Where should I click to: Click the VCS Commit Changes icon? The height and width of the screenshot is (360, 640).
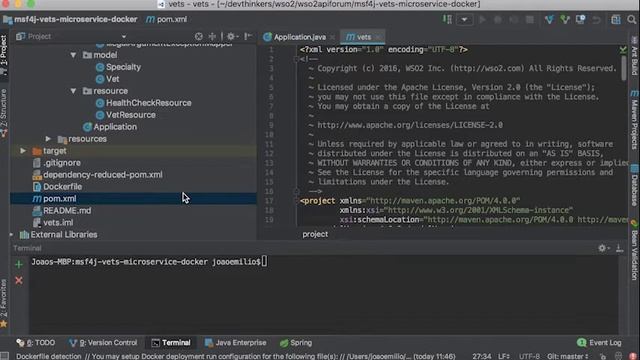(x=565, y=20)
